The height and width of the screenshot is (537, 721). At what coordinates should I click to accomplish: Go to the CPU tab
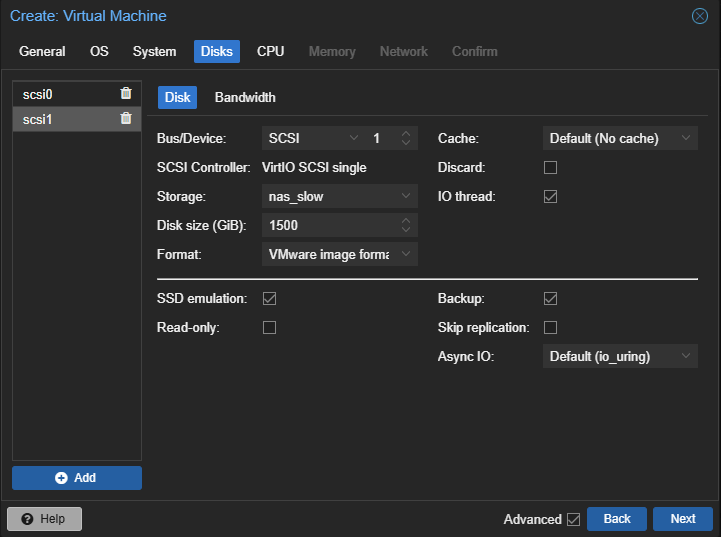[x=270, y=51]
